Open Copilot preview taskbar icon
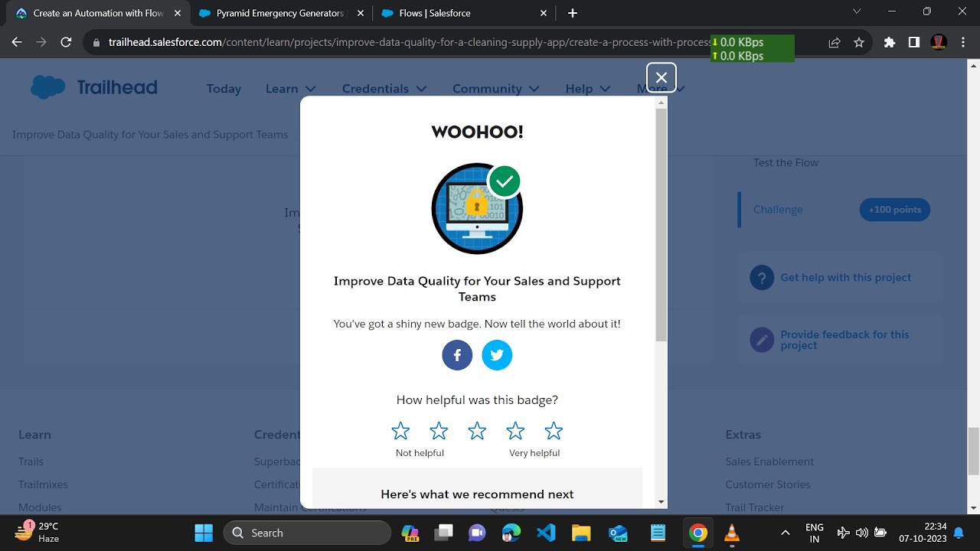This screenshot has width=980, height=551. [x=410, y=533]
